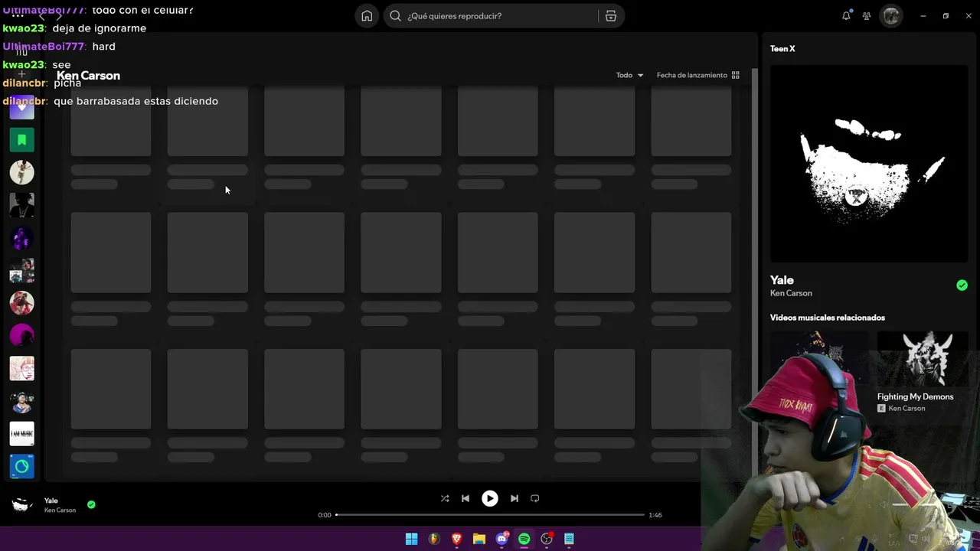Image resolution: width=980 pixels, height=551 pixels.
Task: Toggle saved checkmark in the player bar
Action: (x=91, y=505)
